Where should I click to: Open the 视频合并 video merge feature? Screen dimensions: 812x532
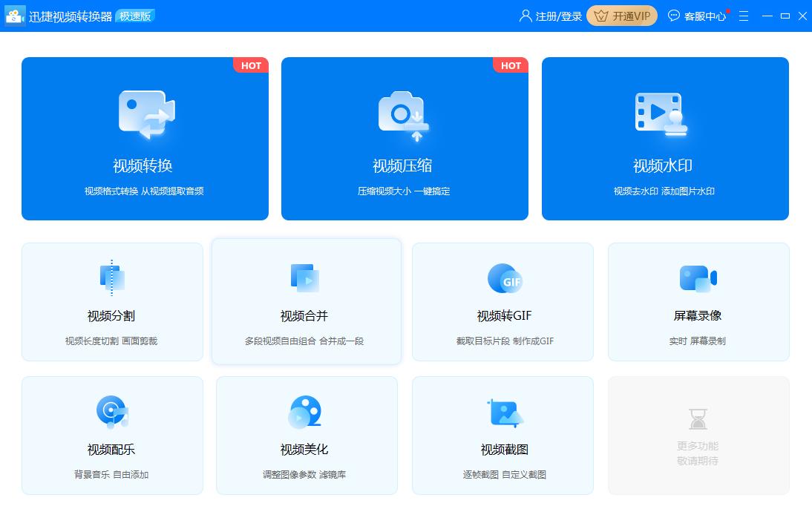pyautogui.click(x=307, y=301)
